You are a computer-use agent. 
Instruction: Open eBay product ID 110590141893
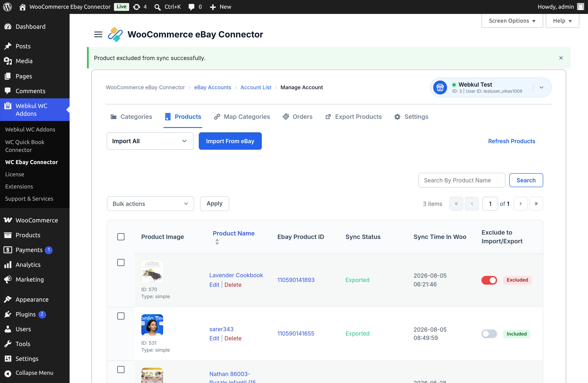[296, 280]
